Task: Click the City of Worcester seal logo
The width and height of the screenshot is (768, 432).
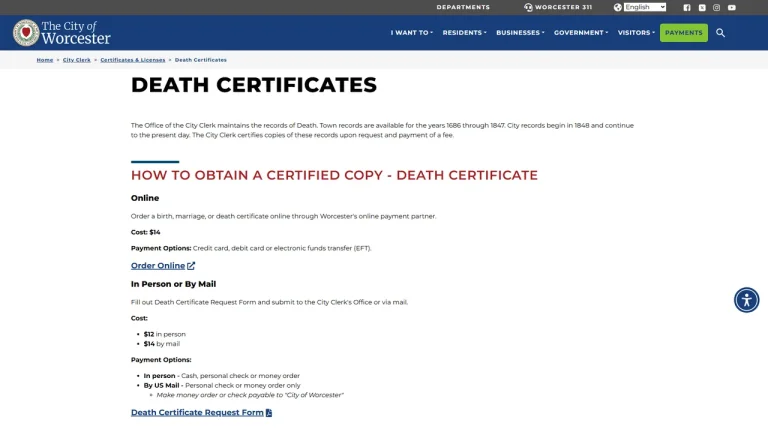Action: [26, 33]
